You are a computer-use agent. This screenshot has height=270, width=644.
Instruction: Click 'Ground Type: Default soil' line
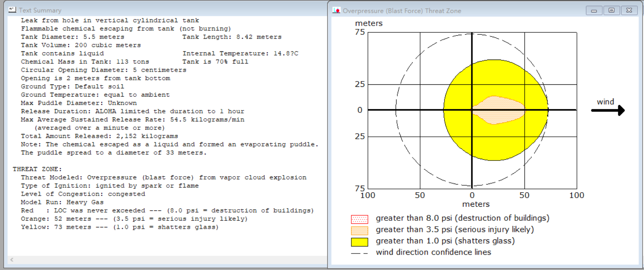(x=72, y=86)
